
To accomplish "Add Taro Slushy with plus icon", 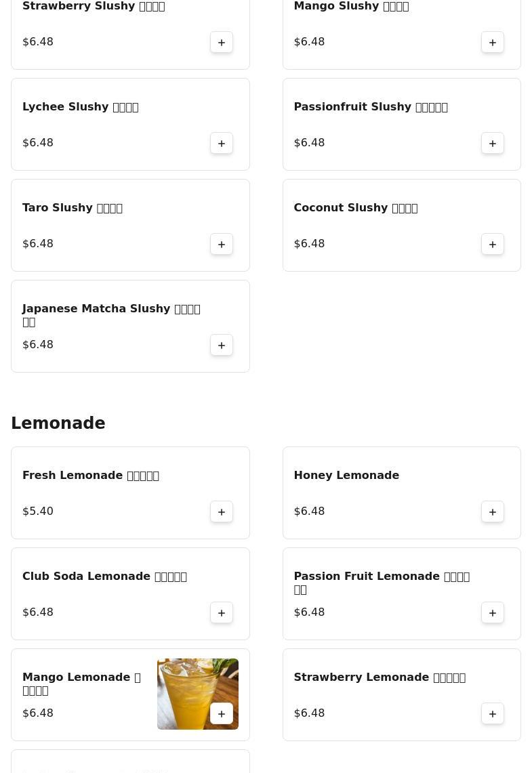I will (222, 244).
